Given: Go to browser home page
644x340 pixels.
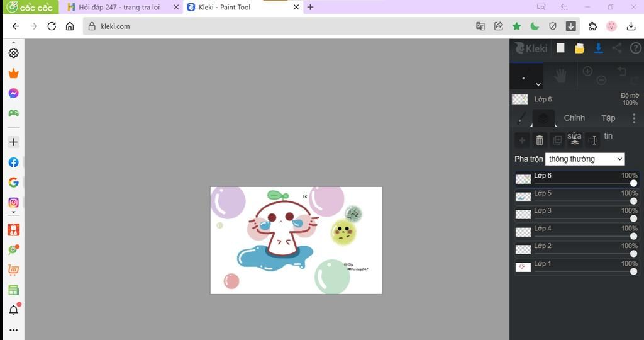Looking at the screenshot, I should pyautogui.click(x=70, y=26).
